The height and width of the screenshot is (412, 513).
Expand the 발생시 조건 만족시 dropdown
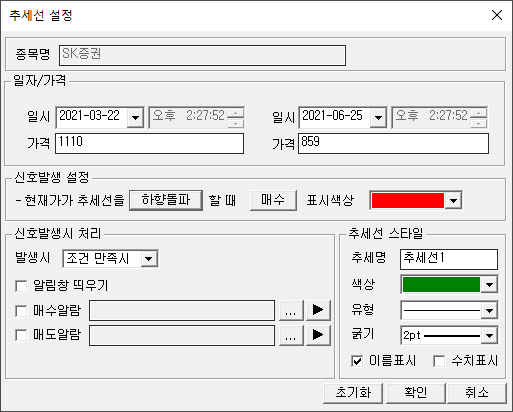pos(149,259)
